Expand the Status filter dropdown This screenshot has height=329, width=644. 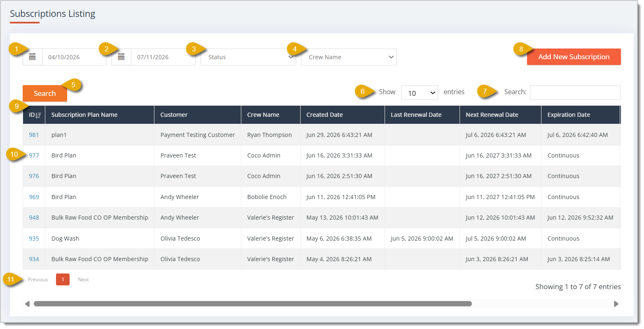coord(248,57)
